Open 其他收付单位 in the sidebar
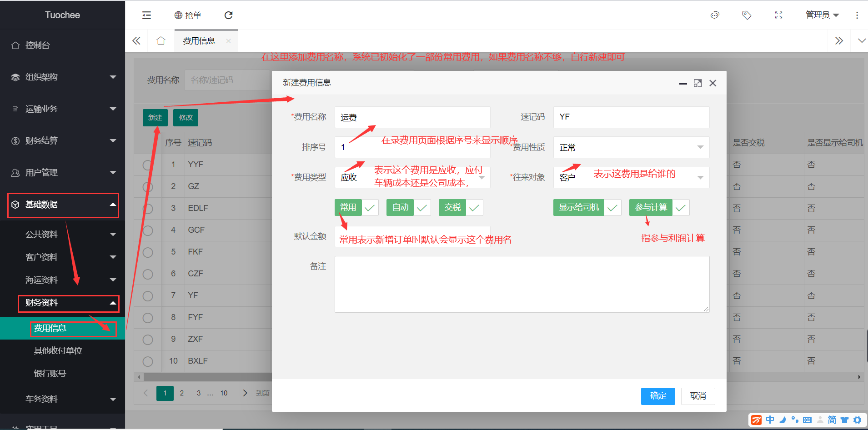Screen dimensions: 868x430 [62, 351]
